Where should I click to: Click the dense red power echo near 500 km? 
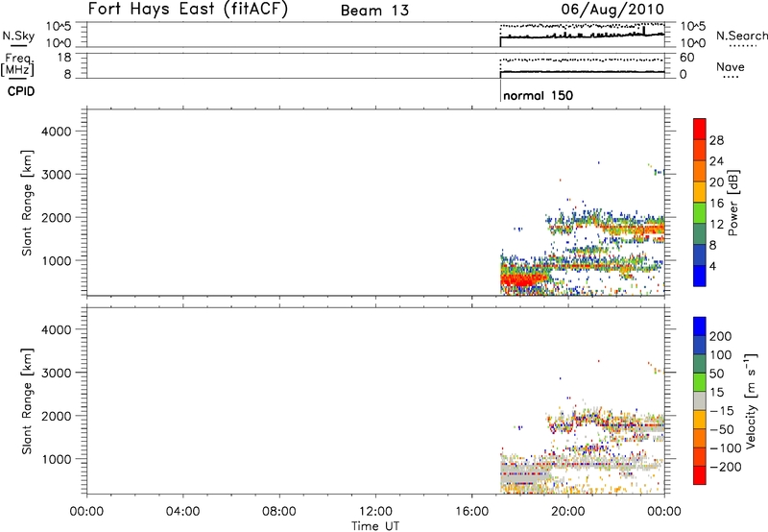coord(523,280)
